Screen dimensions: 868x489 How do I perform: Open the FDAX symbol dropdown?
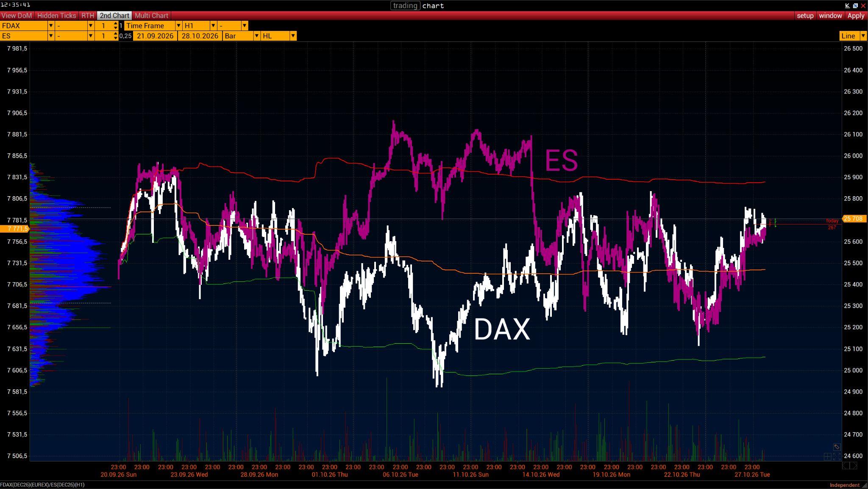coord(51,25)
